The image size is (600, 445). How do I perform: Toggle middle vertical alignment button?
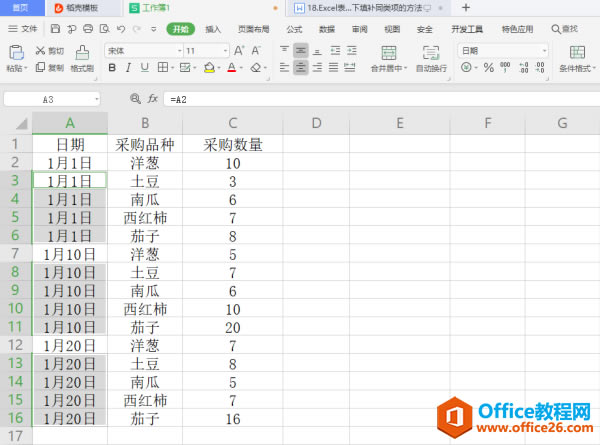[301, 50]
